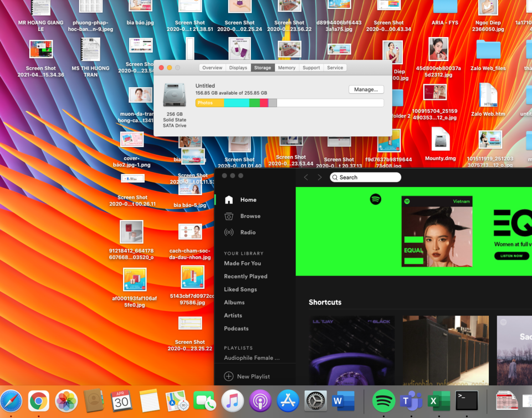The width and height of the screenshot is (532, 418).
Task: Go back with Spotify's left arrow
Action: [306, 177]
